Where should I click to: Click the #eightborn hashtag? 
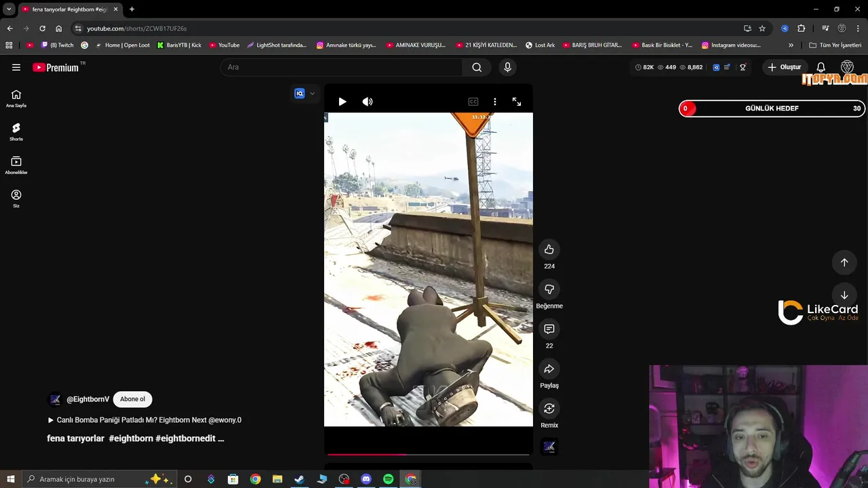point(131,439)
